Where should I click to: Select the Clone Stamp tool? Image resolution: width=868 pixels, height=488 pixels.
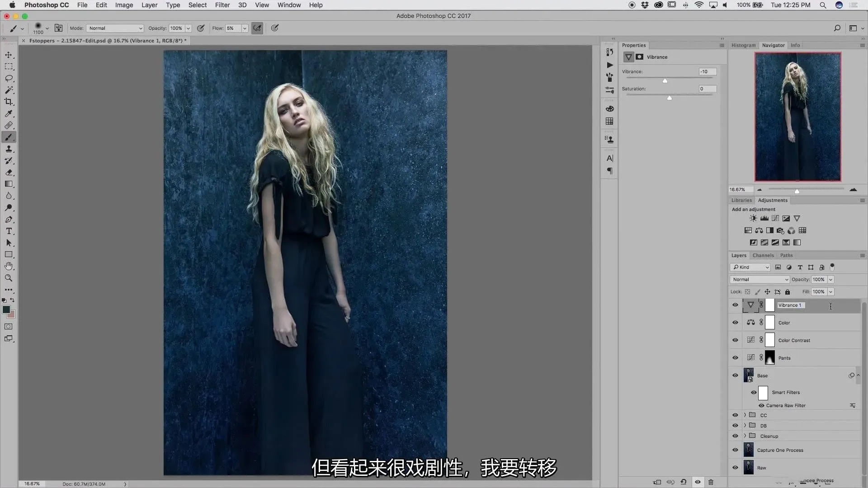click(x=9, y=149)
